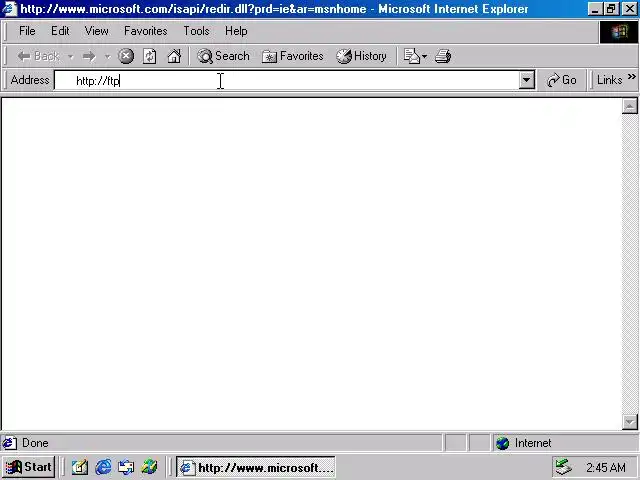
Task: Open the Favorites menu
Action: pyautogui.click(x=146, y=31)
